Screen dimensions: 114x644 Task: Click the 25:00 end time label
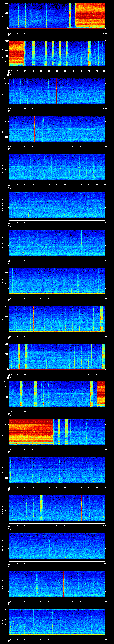click(105, 336)
